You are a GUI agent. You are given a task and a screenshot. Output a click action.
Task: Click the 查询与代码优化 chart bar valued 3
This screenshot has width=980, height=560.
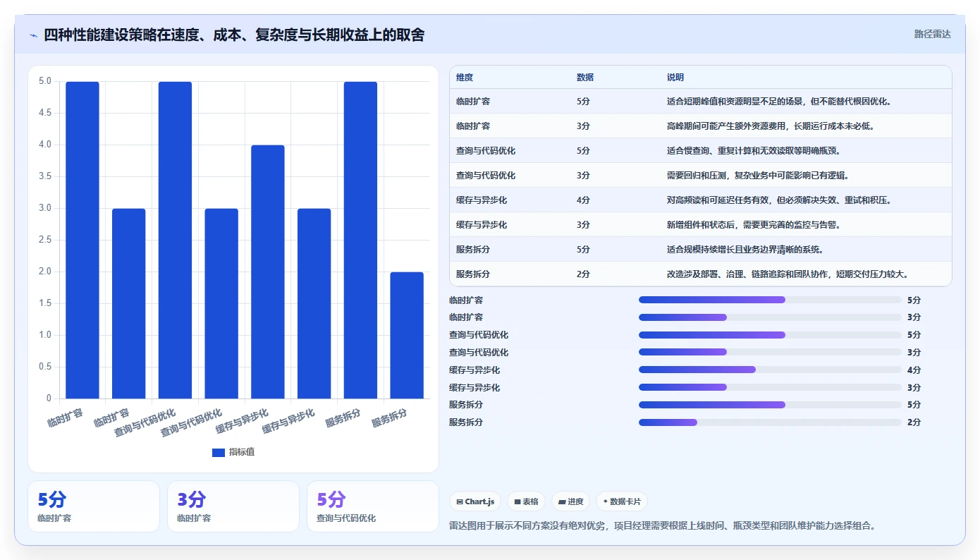pyautogui.click(x=221, y=303)
